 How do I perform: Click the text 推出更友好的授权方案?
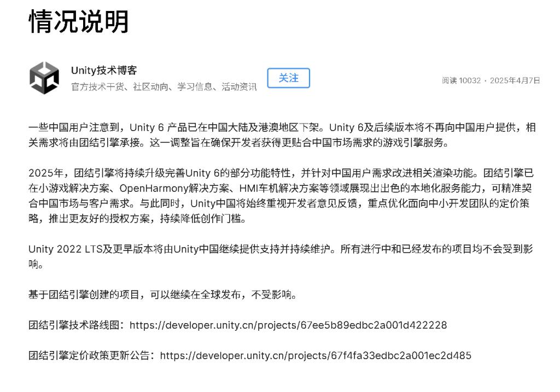click(99, 219)
